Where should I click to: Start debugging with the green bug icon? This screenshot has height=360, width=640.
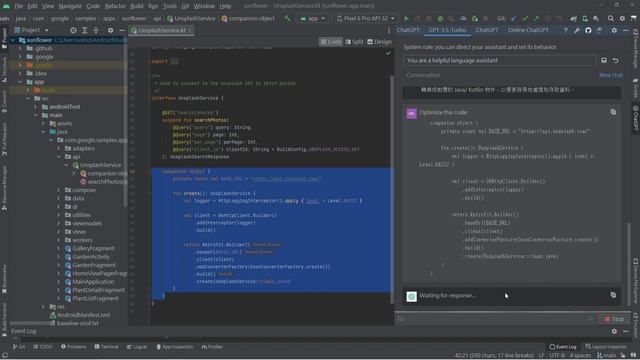point(440,18)
